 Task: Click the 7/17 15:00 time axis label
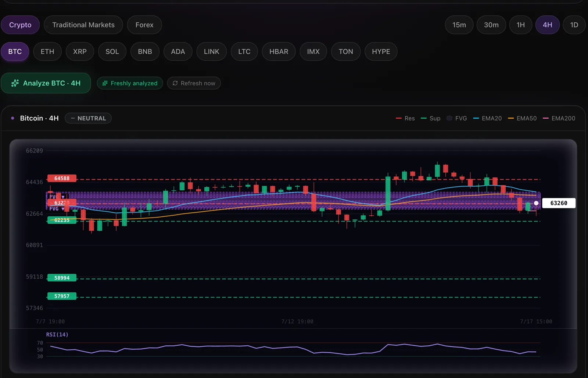[x=536, y=321]
